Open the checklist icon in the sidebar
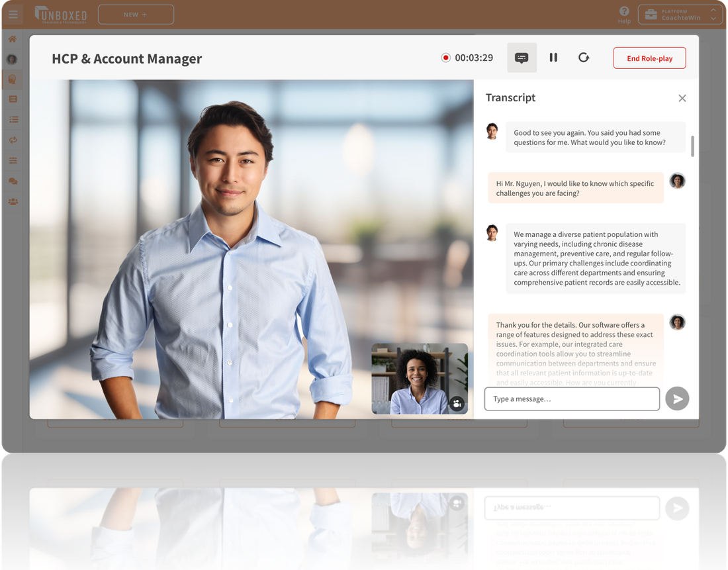Screen dimensions: 728x570 click(x=13, y=120)
